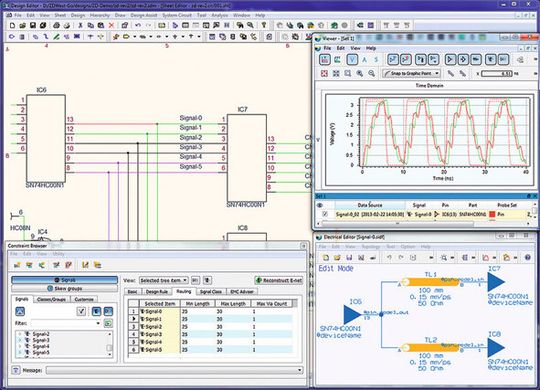Viewport: 540px width, 390px height.
Task: Click the Signals bar button in Constraint Browser
Action: pos(64,280)
